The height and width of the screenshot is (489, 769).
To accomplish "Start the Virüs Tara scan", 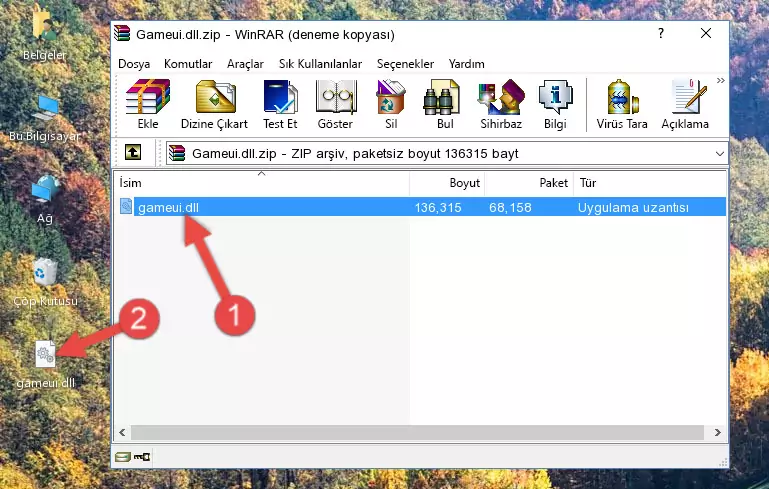I will point(621,104).
